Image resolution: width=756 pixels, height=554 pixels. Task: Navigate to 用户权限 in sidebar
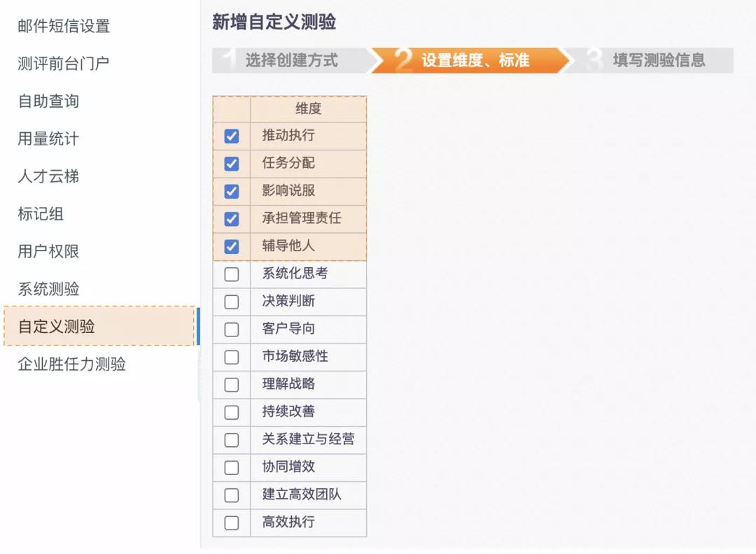pyautogui.click(x=48, y=251)
